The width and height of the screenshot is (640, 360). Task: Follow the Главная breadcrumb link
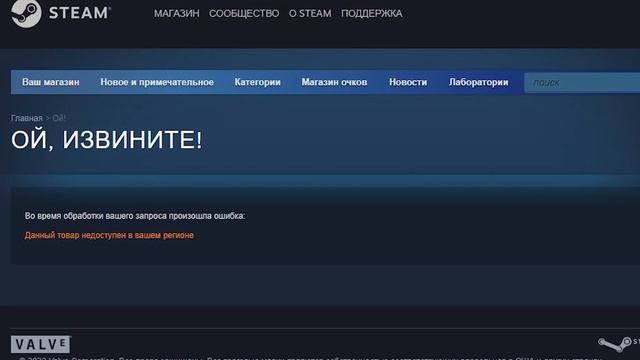pos(27,118)
